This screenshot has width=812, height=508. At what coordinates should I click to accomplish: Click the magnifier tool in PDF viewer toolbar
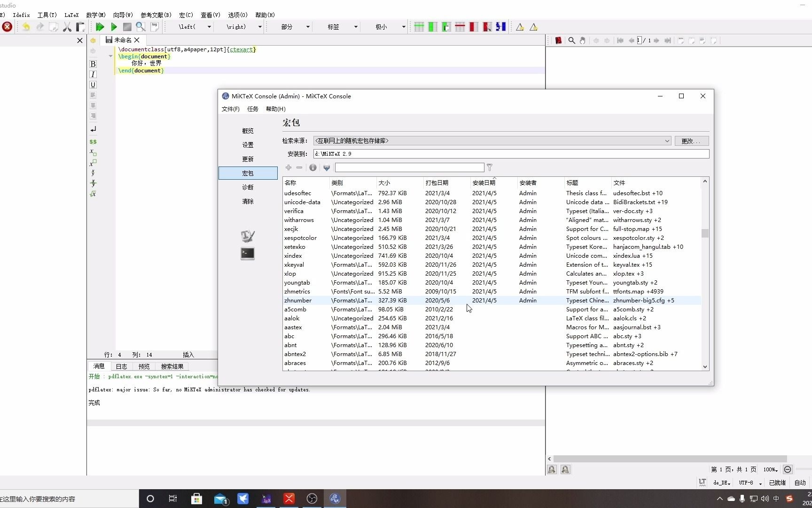[x=572, y=40]
